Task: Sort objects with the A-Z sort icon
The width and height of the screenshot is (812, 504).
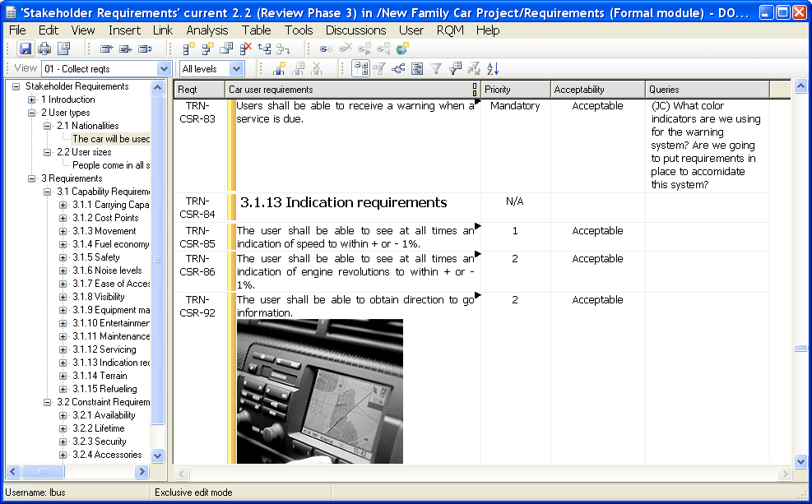Action: click(492, 68)
